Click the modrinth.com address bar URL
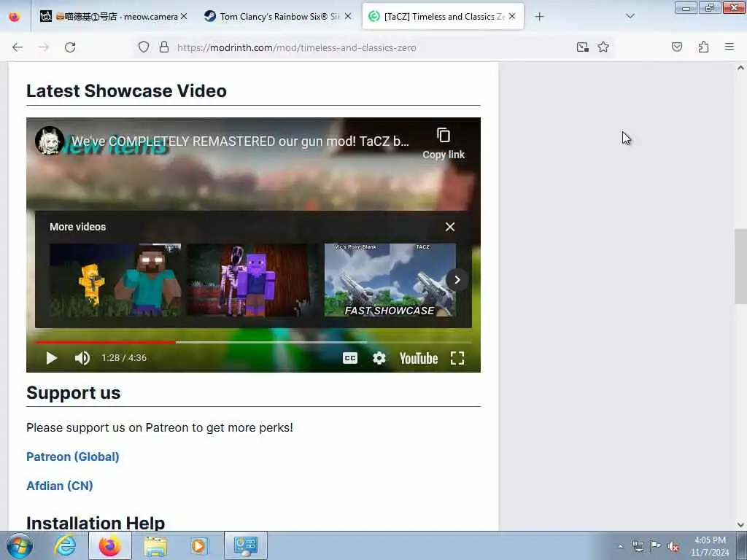Viewport: 747px width, 560px height. [296, 47]
